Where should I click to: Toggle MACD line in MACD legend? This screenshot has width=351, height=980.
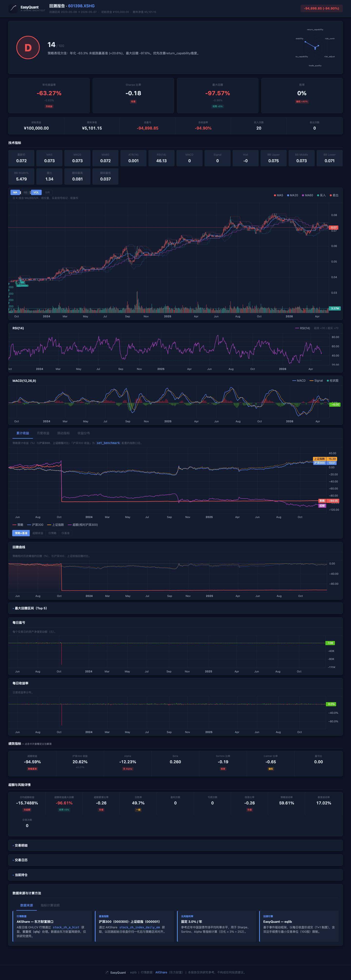coord(299,380)
